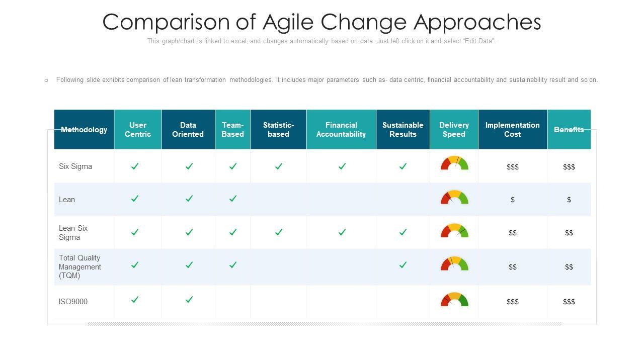Select the Implementation Cost column header
Screen dimensions: 644x362
(512, 130)
